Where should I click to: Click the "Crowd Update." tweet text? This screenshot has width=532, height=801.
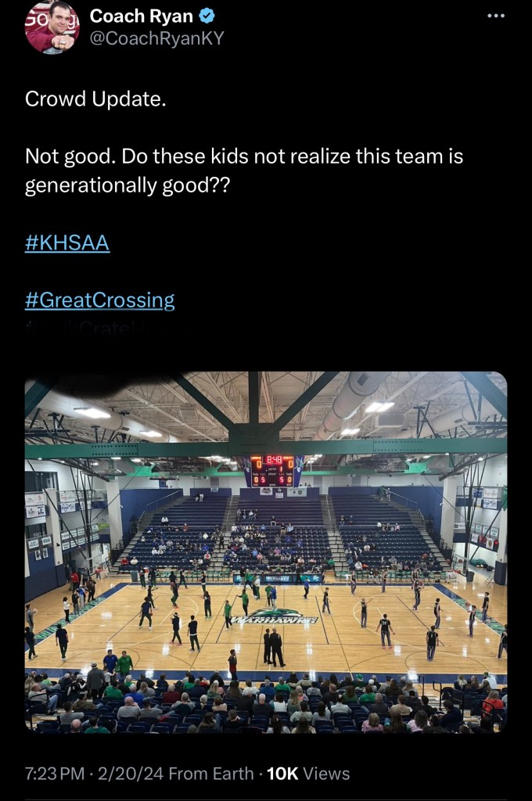95,99
